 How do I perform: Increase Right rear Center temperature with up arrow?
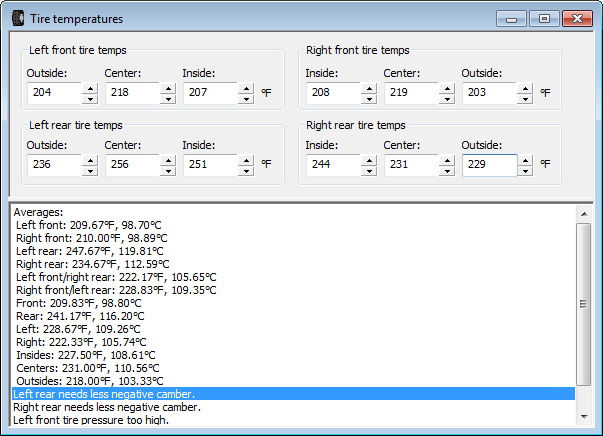tap(447, 160)
